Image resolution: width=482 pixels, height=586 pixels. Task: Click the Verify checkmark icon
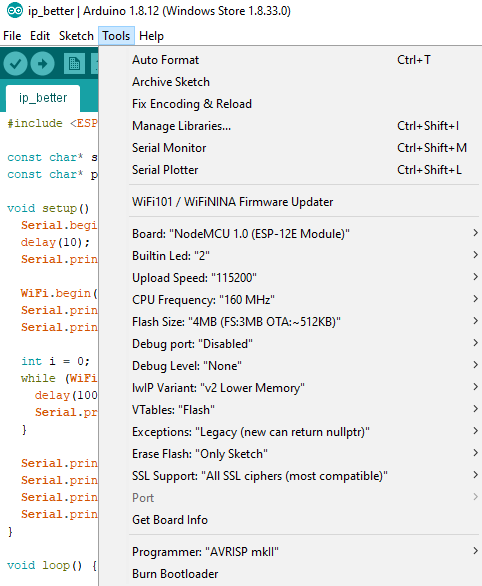click(15, 64)
